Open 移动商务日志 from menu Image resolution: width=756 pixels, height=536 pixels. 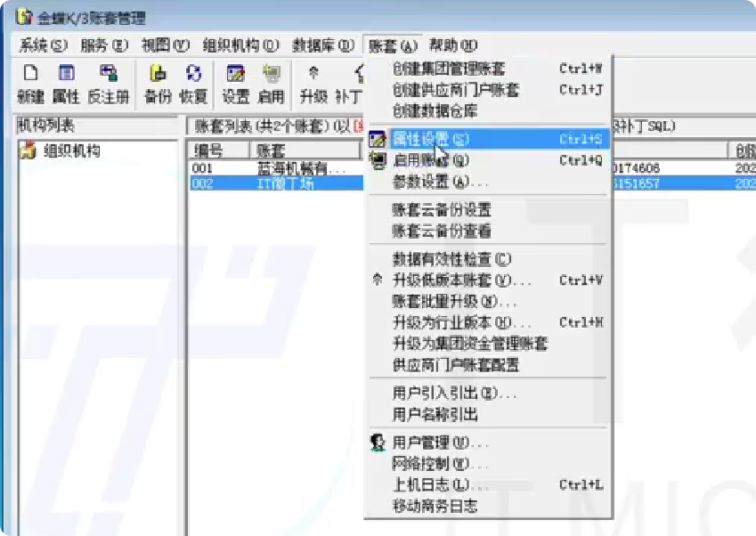point(488,506)
